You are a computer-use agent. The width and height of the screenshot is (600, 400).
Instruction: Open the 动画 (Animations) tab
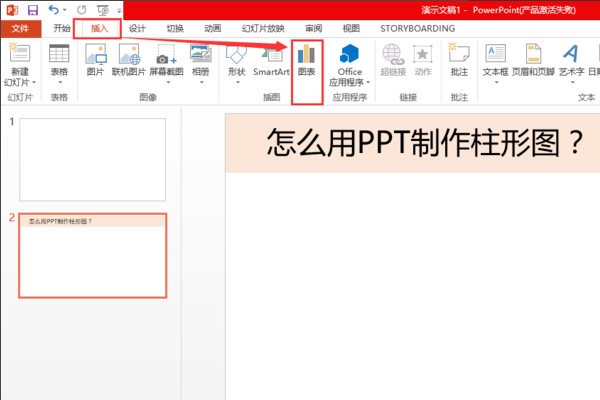click(x=213, y=28)
